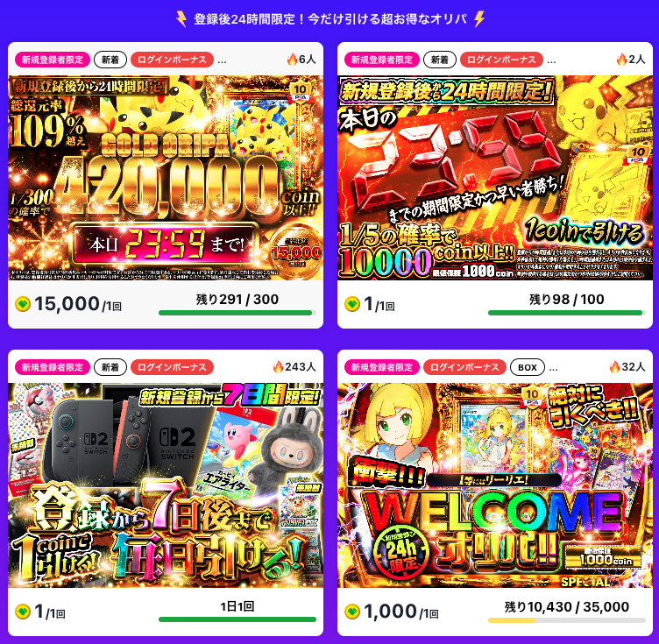The height and width of the screenshot is (644, 659).
Task: Click coin icon next to 1,000/1回 price
Action: [x=352, y=612]
